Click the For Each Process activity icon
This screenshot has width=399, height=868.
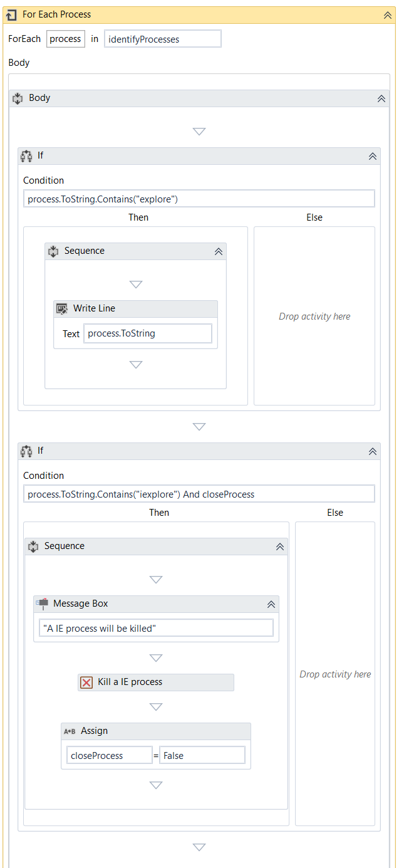11,14
